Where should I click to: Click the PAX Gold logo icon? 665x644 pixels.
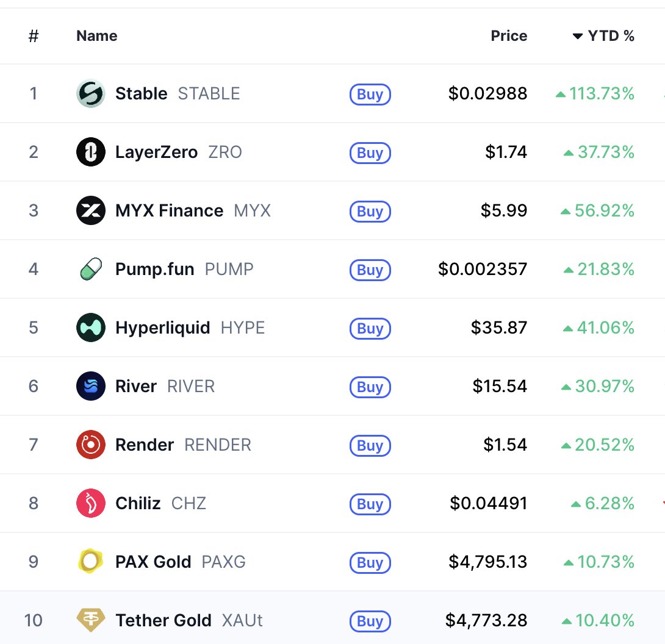click(x=91, y=562)
